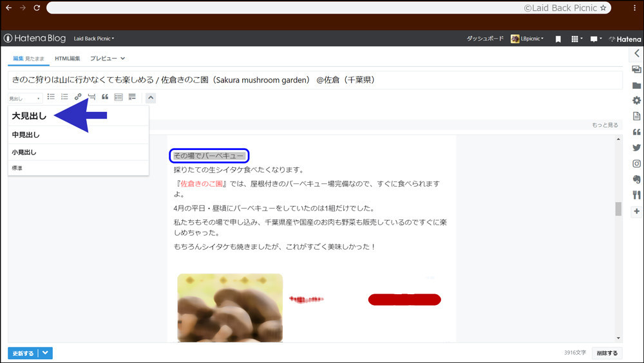Open the Evernote paste panel in the sidebar
644x363 pixels.
coord(637,179)
